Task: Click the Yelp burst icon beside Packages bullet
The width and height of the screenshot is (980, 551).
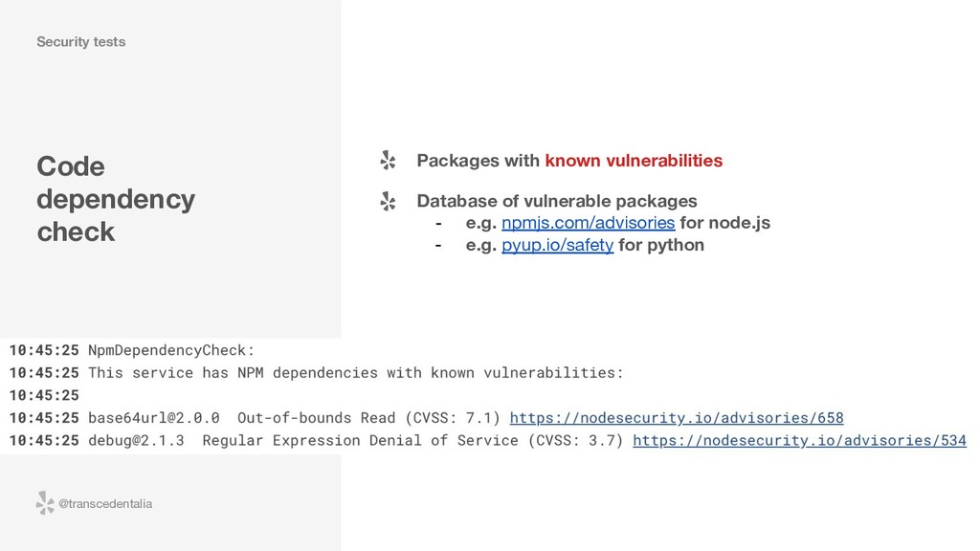Action: click(388, 161)
